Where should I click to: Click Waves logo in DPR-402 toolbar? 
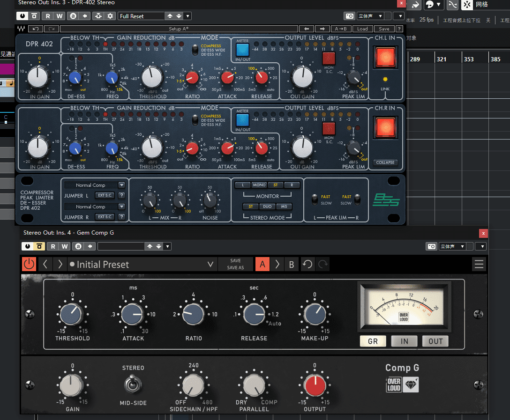tap(21, 29)
